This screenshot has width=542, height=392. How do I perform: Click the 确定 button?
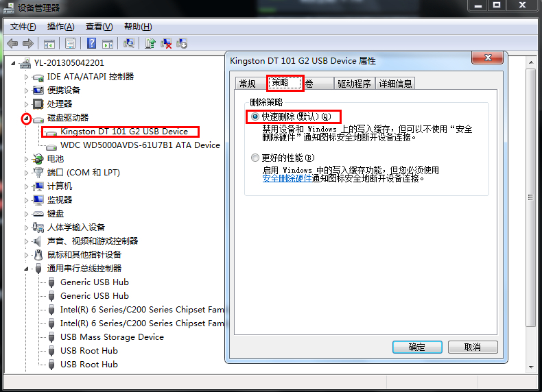click(x=417, y=347)
